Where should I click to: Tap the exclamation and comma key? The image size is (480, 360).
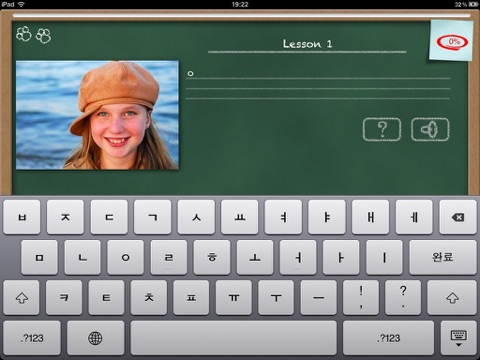(x=361, y=298)
